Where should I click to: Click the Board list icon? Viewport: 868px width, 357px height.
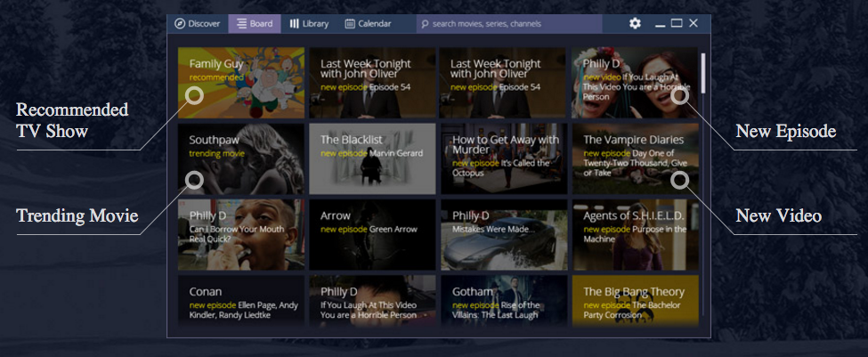click(x=242, y=24)
